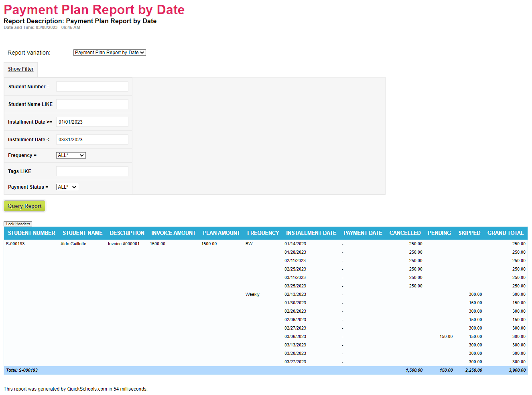Edit the Installment Date end field

pos(92,140)
